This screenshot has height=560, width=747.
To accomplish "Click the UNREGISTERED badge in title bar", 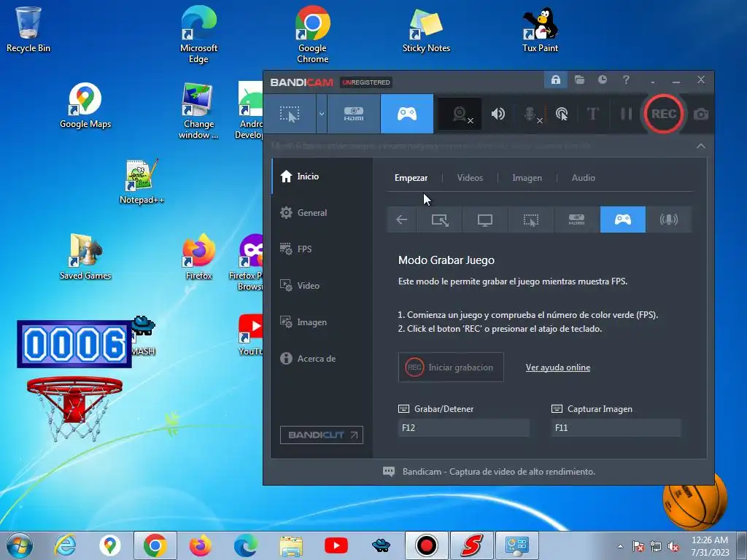I will 366,82.
